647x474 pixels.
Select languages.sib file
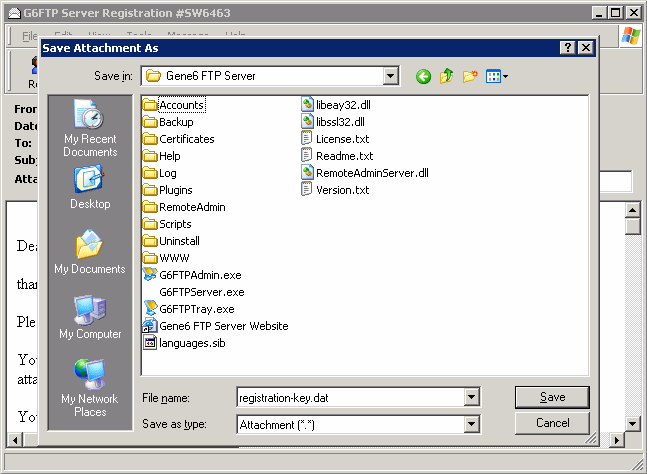click(x=184, y=343)
